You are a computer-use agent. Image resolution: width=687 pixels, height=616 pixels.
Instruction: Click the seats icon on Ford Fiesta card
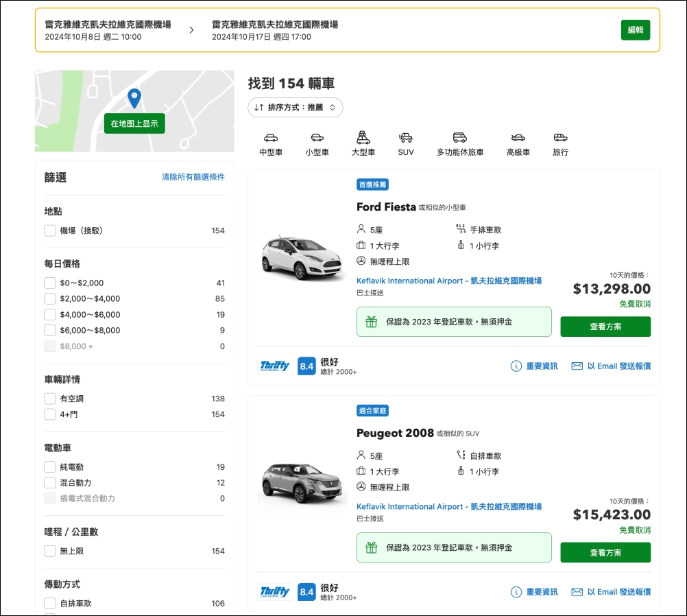[361, 229]
